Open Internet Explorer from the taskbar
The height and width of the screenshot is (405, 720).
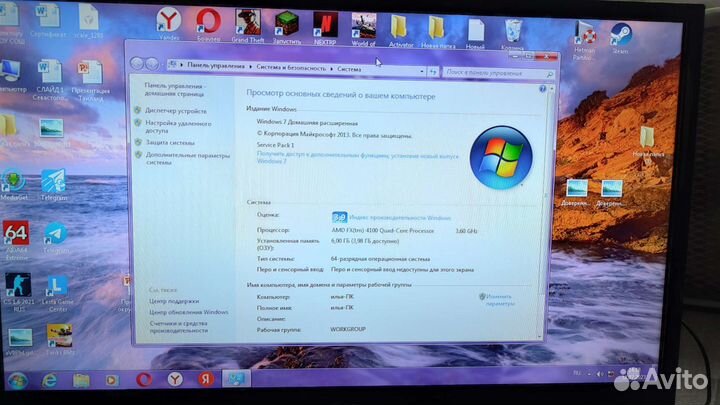pos(47,380)
